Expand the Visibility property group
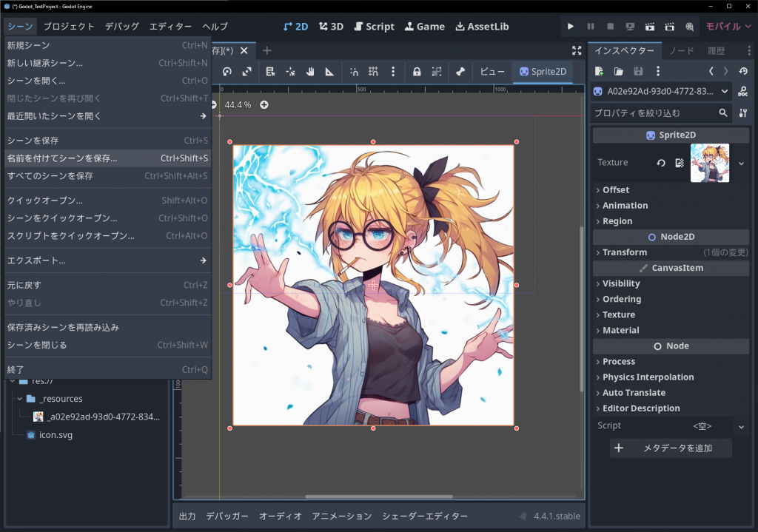The width and height of the screenshot is (758, 532). [x=620, y=283]
